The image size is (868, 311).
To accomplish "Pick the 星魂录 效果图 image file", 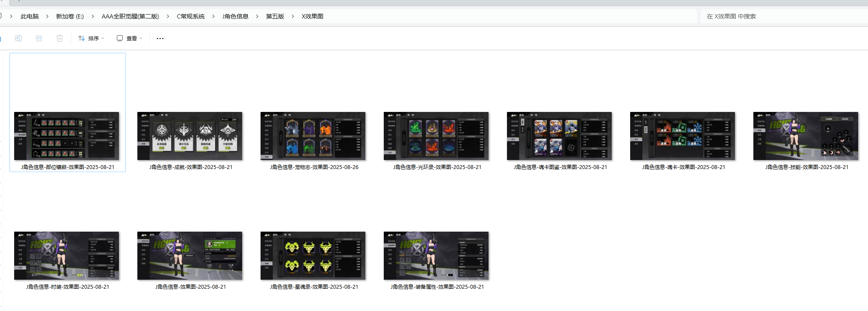I will (x=313, y=256).
